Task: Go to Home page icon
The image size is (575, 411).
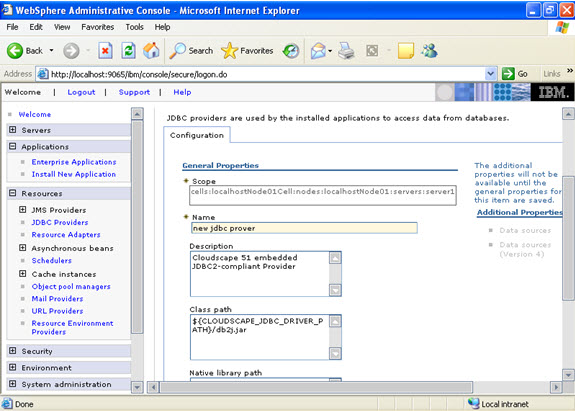Action: click(x=151, y=51)
